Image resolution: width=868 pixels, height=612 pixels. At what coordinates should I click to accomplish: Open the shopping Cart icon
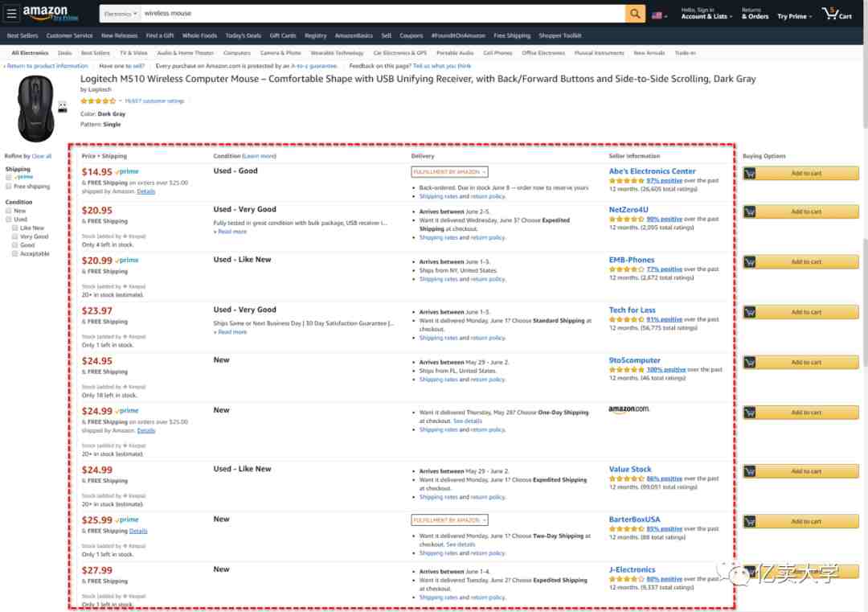(x=837, y=14)
